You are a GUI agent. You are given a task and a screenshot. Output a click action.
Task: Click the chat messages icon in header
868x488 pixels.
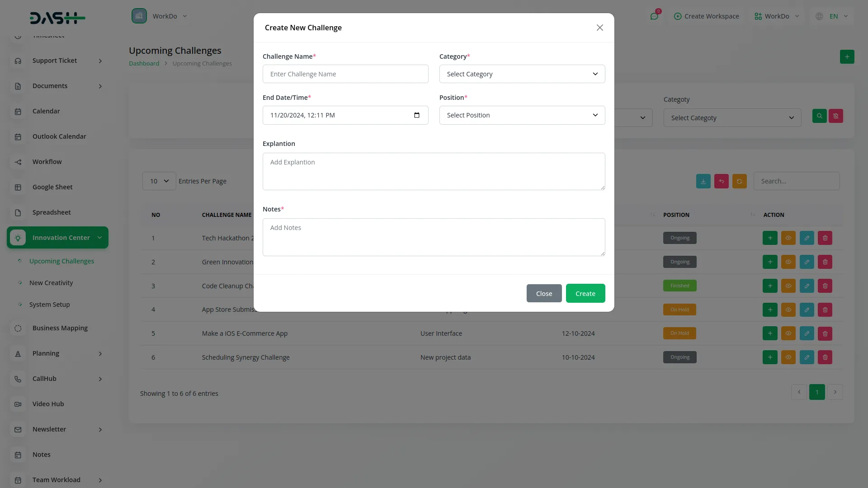[654, 16]
